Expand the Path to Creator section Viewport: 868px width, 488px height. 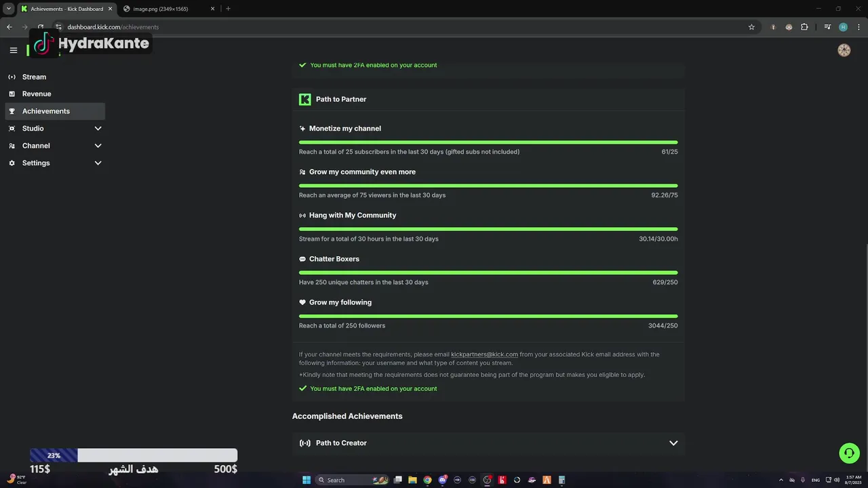pyautogui.click(x=673, y=443)
